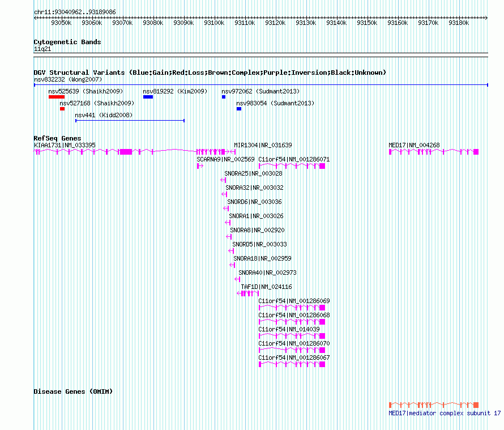Select the SNORA18|NR_002959 label
Viewport: 504px width, 430px height.
click(x=262, y=258)
